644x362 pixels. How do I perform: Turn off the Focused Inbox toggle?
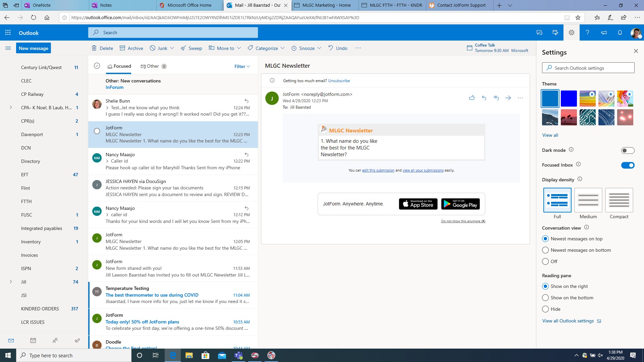click(x=627, y=165)
